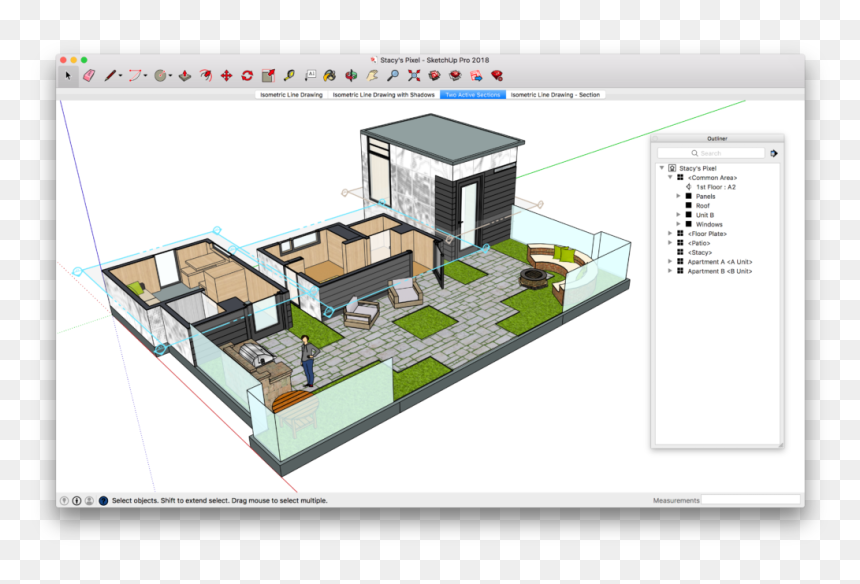Activate the Paint Bucket tool

point(330,76)
